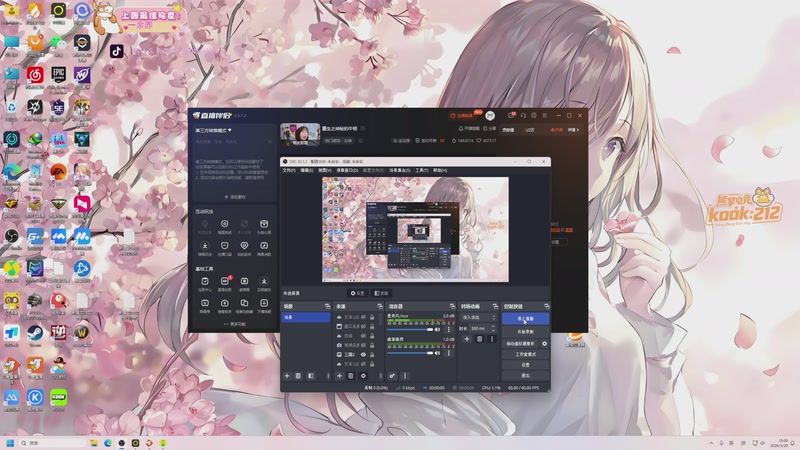The width and height of the screenshot is (800, 450).
Task: Open the Mic/Aux three-dot options menu
Action: (448, 330)
